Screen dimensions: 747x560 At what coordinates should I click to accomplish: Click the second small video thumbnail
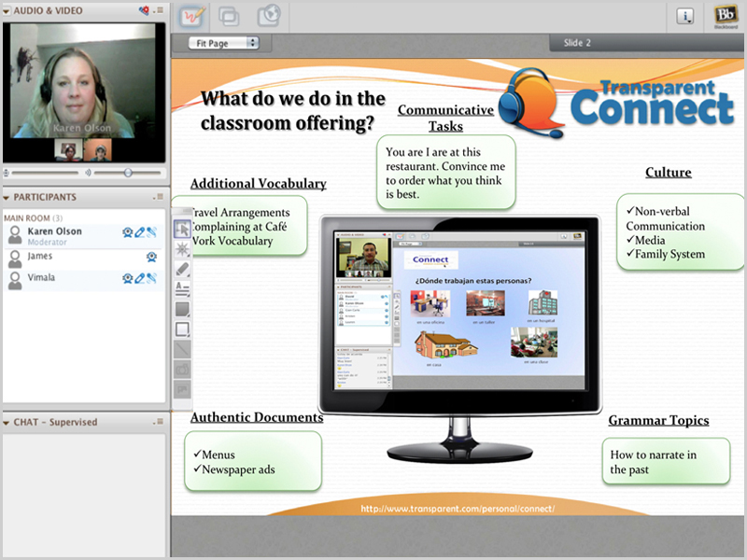[98, 150]
